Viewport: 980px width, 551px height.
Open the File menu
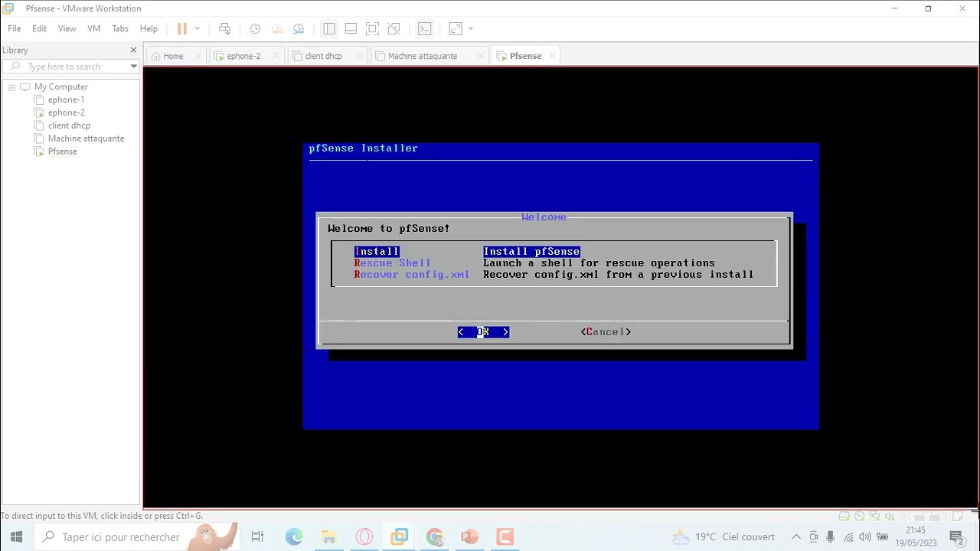(15, 28)
